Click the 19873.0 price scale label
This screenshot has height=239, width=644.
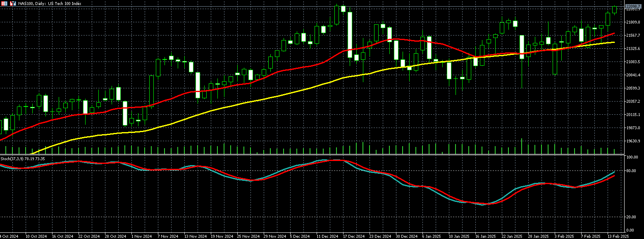633,128
